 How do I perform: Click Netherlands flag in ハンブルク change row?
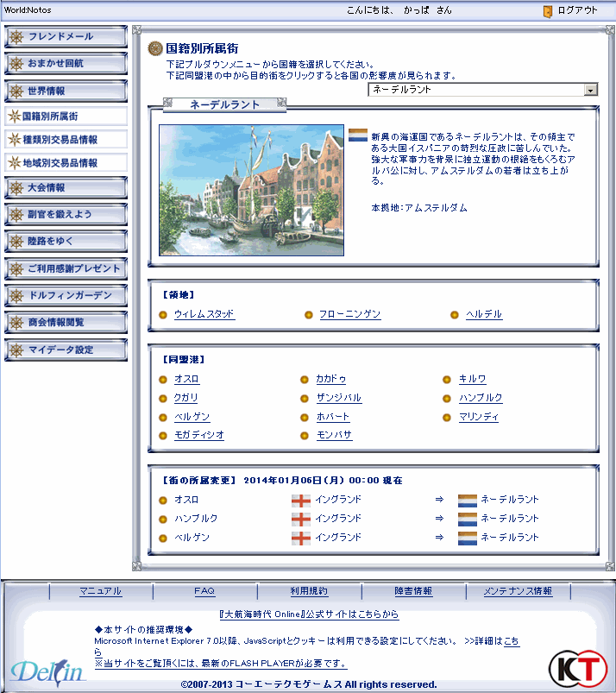468,520
